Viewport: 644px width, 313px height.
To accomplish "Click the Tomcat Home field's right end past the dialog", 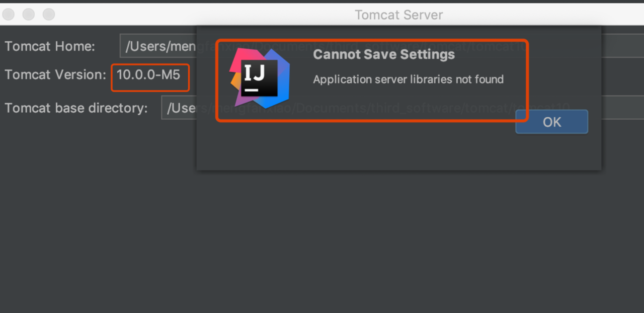I will (x=623, y=46).
